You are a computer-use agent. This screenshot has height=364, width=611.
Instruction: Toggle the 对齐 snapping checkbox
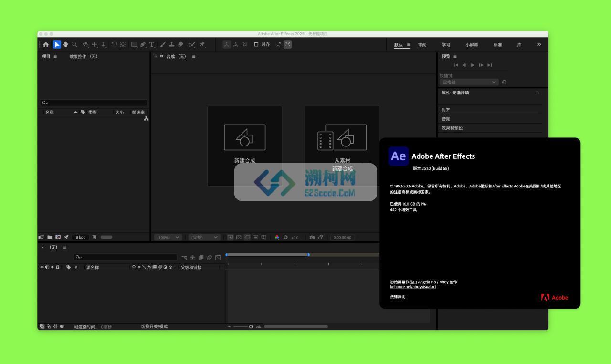(x=256, y=44)
